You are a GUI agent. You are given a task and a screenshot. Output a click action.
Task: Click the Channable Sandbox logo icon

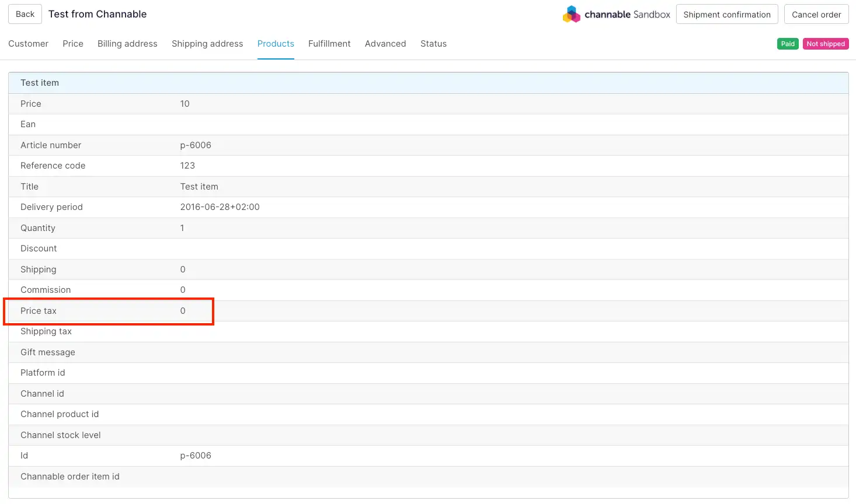pyautogui.click(x=571, y=14)
